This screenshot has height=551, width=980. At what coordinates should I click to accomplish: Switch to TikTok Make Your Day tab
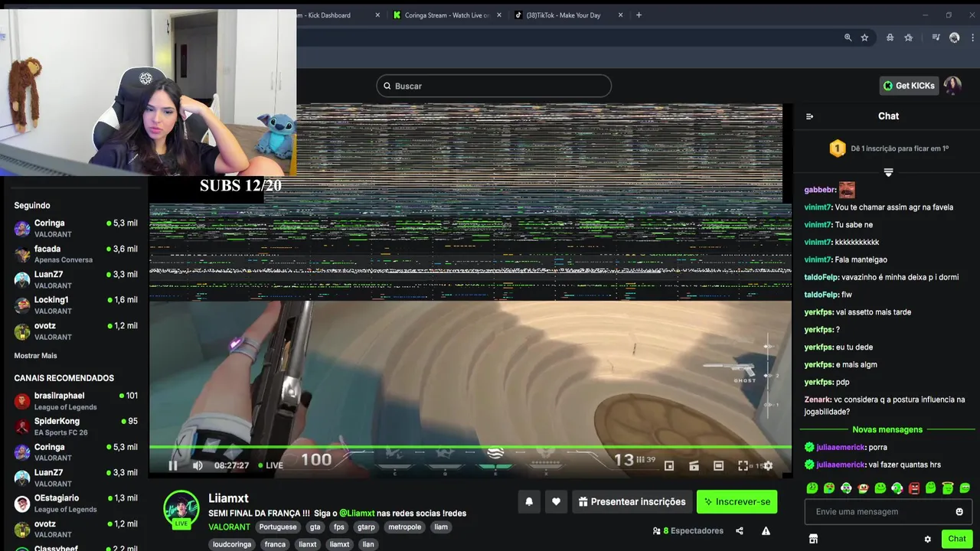click(x=568, y=15)
